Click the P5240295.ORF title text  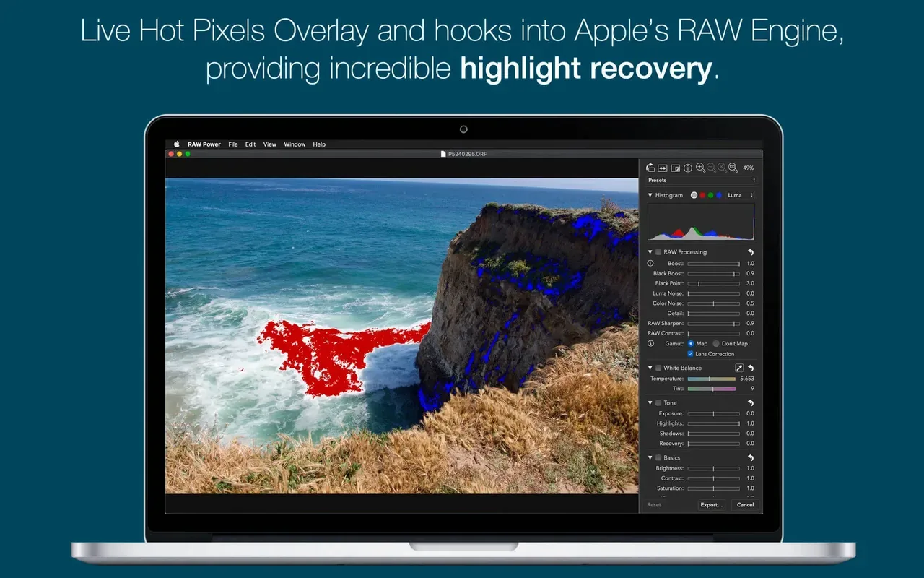[x=467, y=154]
